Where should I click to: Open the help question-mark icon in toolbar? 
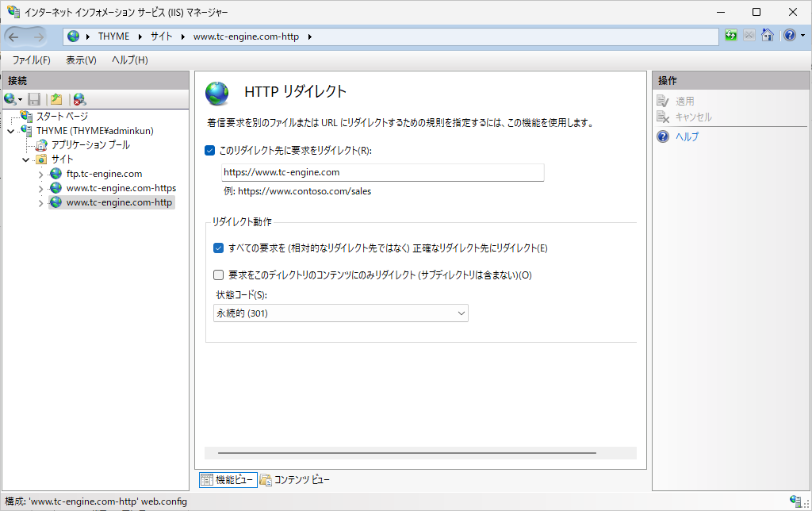(x=789, y=35)
